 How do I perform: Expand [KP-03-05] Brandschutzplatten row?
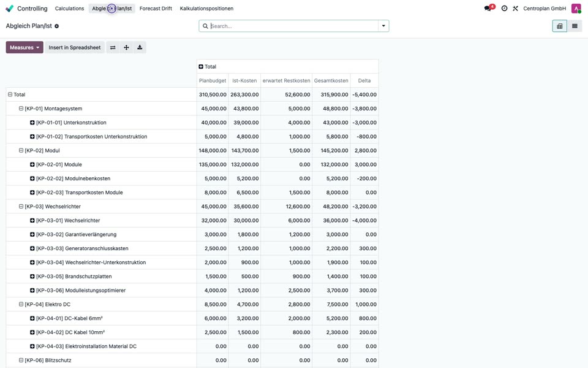[x=101, y=277]
